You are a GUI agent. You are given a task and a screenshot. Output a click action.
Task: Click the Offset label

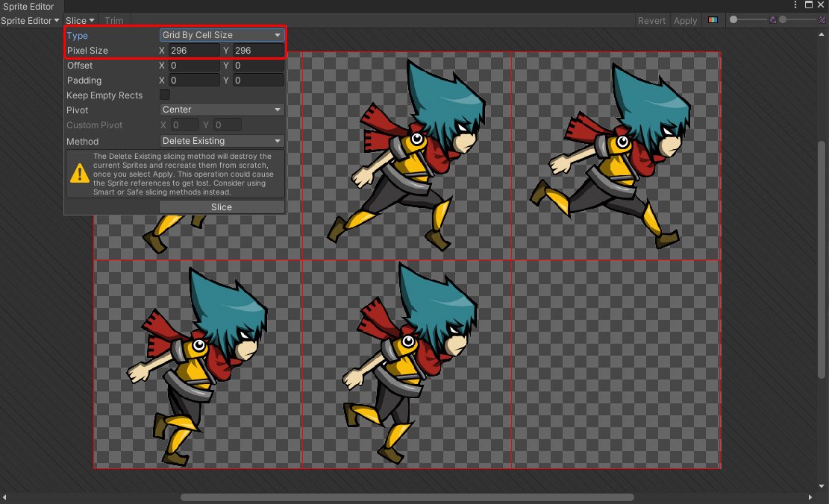[80, 66]
